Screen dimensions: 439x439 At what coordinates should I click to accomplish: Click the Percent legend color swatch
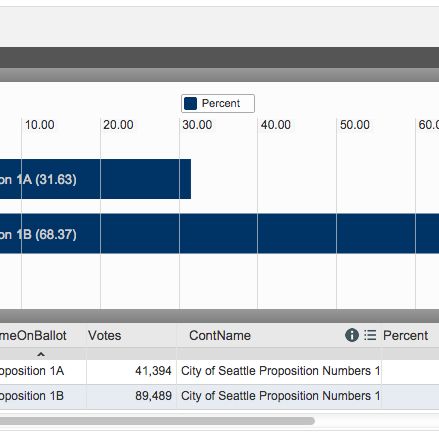coord(190,103)
